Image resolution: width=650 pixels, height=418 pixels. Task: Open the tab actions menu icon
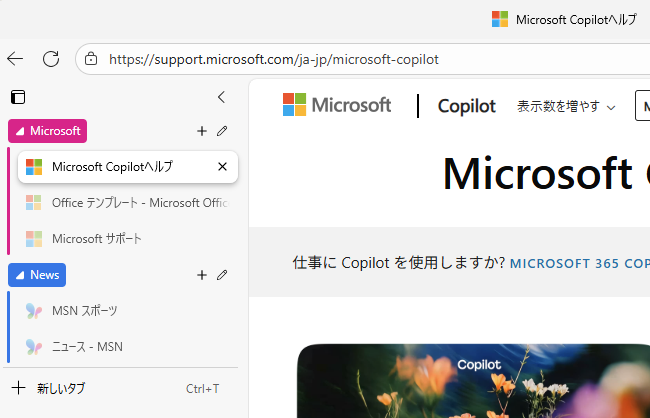click(18, 97)
